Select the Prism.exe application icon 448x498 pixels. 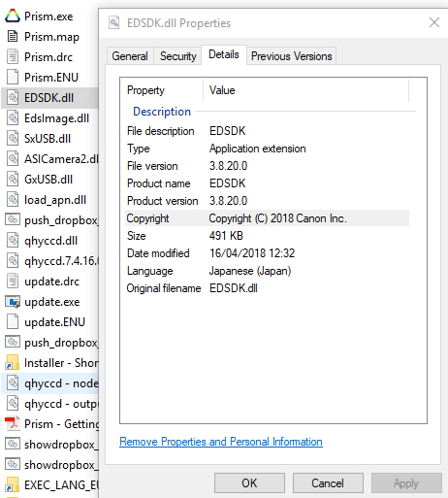[13, 17]
